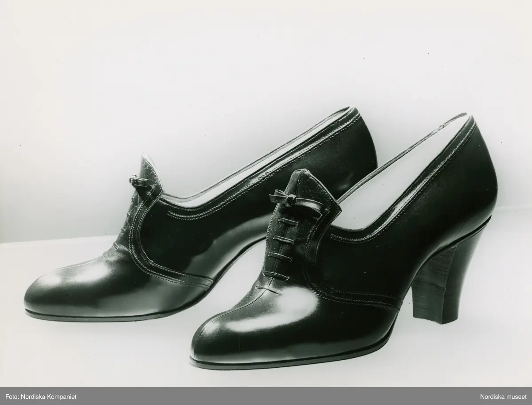Click the gray caption bar at the bottom
The width and height of the screenshot is (532, 405).
pos(266,396)
